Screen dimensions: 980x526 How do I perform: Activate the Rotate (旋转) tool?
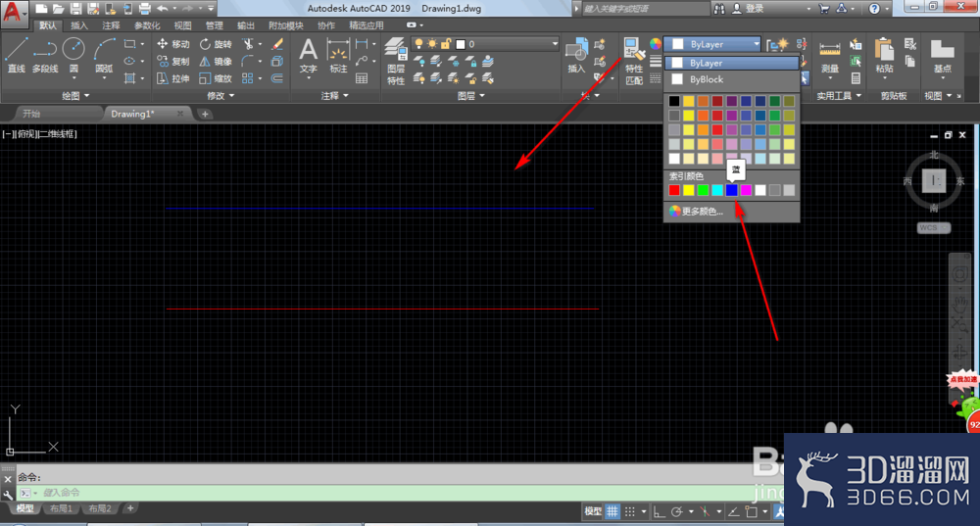click(215, 44)
